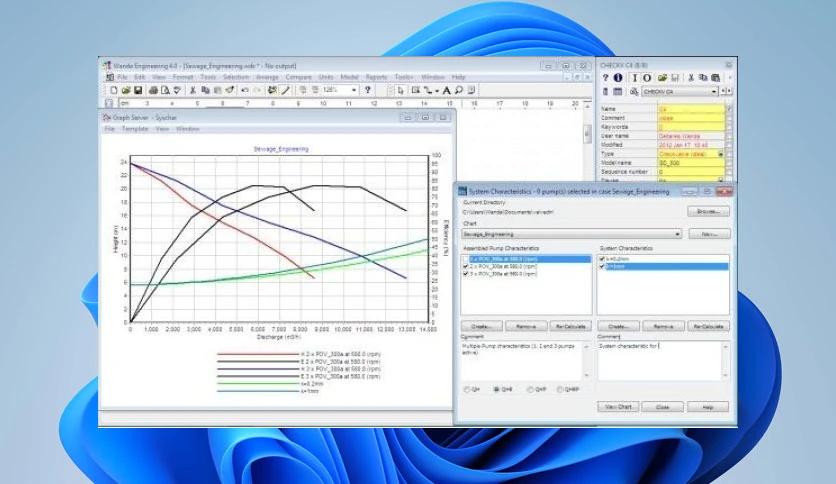
Task: Select the QH radio button
Action: click(x=467, y=390)
